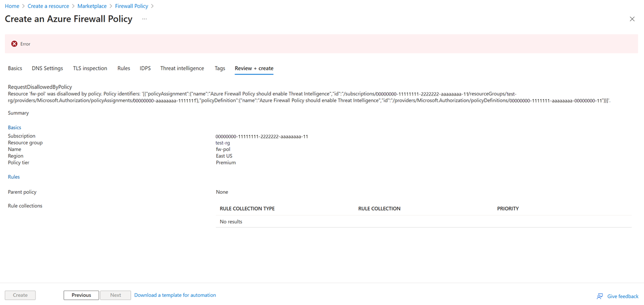The image size is (644, 305).
Task: Open the IDPS tab
Action: tap(145, 68)
